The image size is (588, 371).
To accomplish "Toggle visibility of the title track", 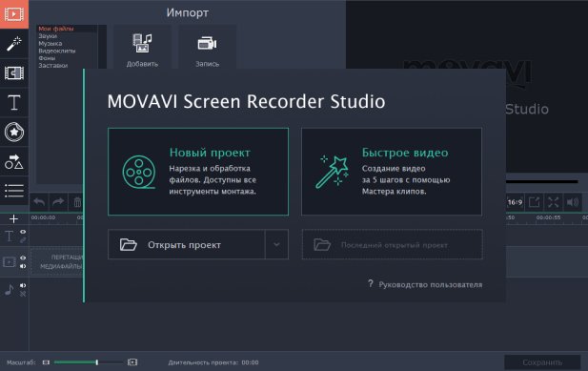I will [23, 232].
